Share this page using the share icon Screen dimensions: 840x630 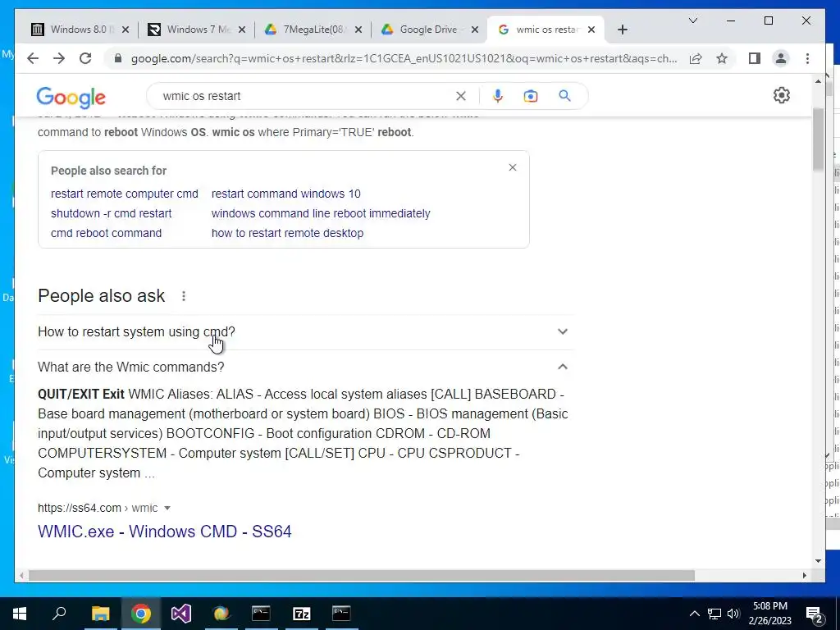[696, 58]
